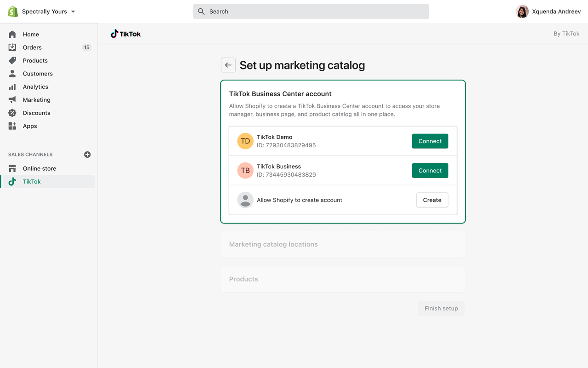
Task: Click Set up marketing catalog title
Action: pos(302,65)
